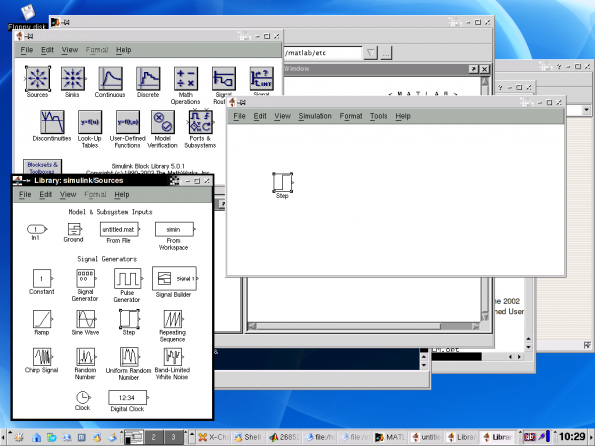The image size is (595, 446).
Task: Select the Repeating Sequence block
Action: (173, 319)
